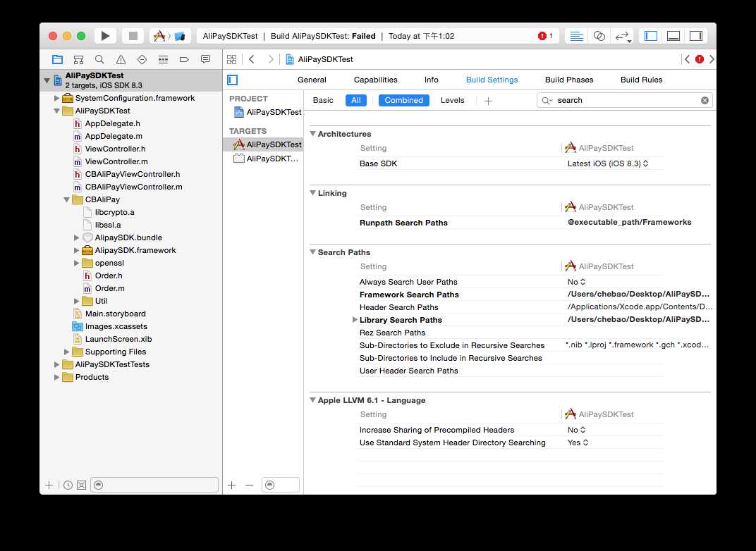756x551 pixels.
Task: Go back in editor history
Action: coord(252,59)
